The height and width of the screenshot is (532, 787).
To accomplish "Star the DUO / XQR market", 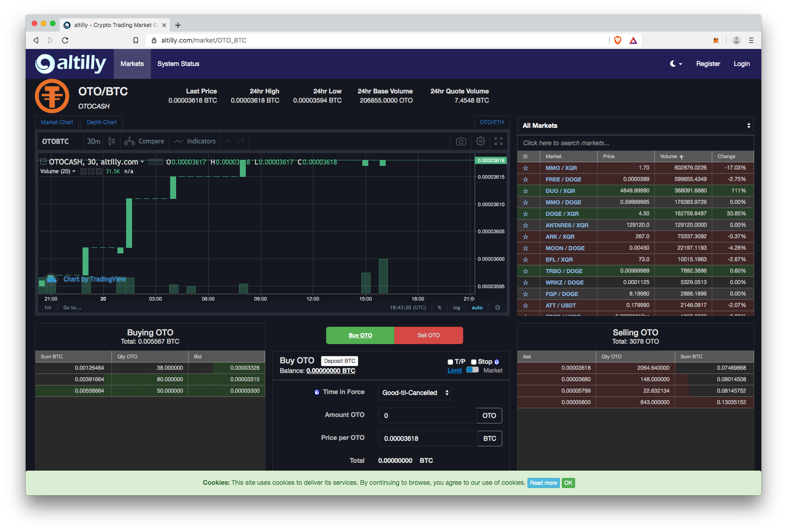I will coord(526,191).
